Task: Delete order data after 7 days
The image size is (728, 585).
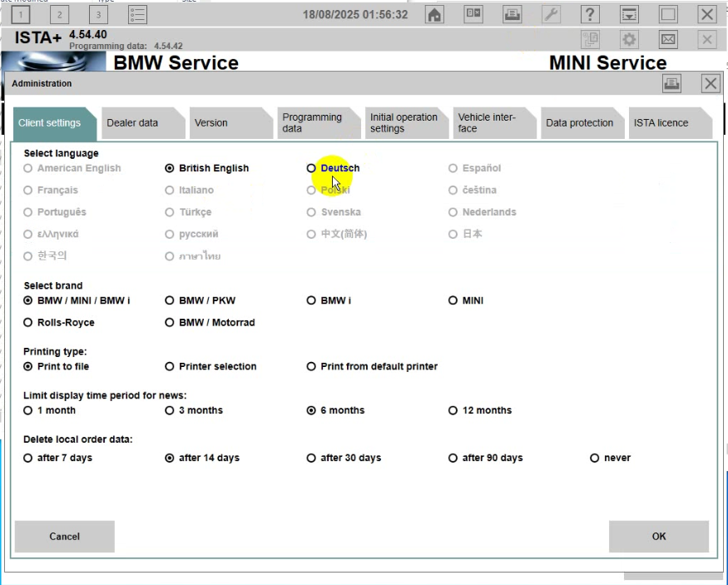Action: point(58,458)
